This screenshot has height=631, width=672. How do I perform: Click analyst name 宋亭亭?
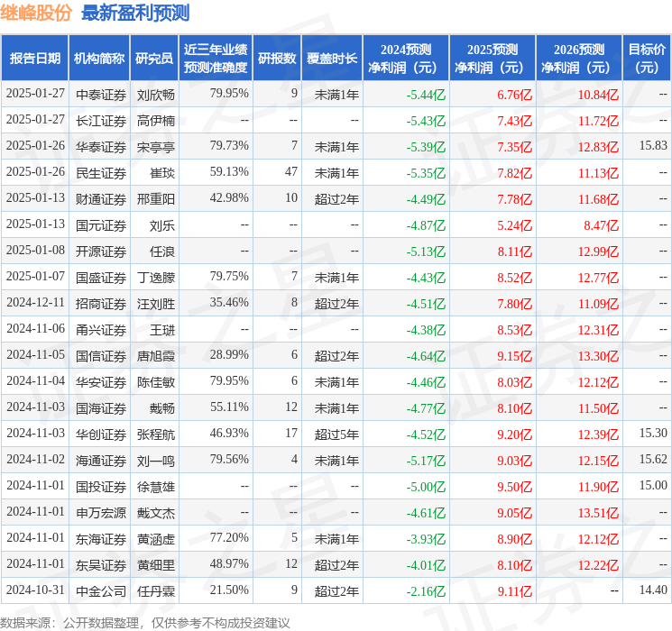click(x=156, y=147)
